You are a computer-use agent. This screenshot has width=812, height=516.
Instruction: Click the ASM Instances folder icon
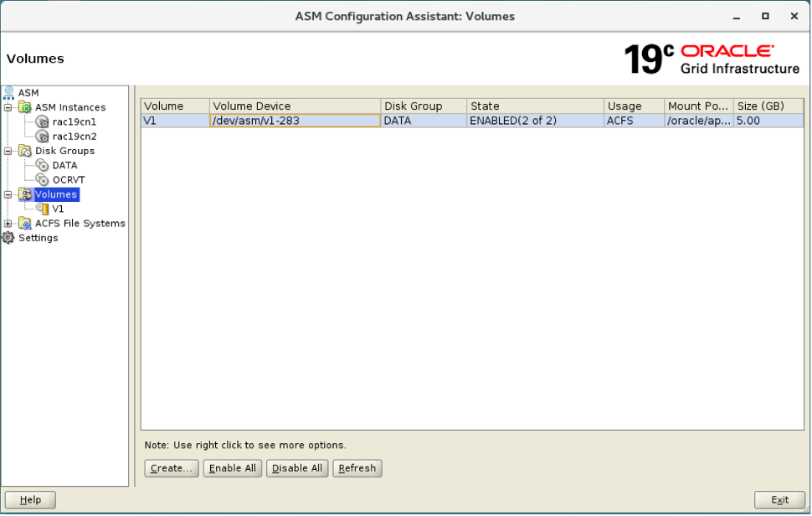tap(25, 107)
